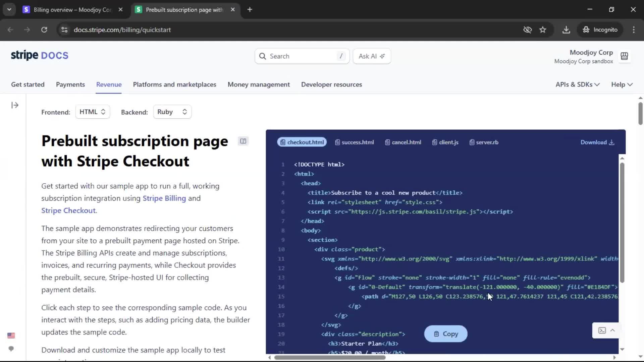Open the Backend Ruby dropdown
This screenshot has width=644, height=362.
pyautogui.click(x=172, y=112)
